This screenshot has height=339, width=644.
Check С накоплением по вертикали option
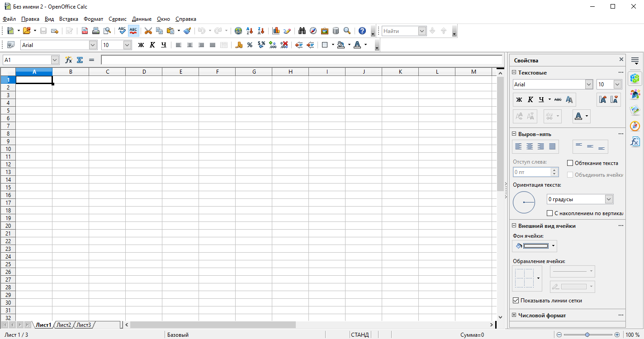549,213
